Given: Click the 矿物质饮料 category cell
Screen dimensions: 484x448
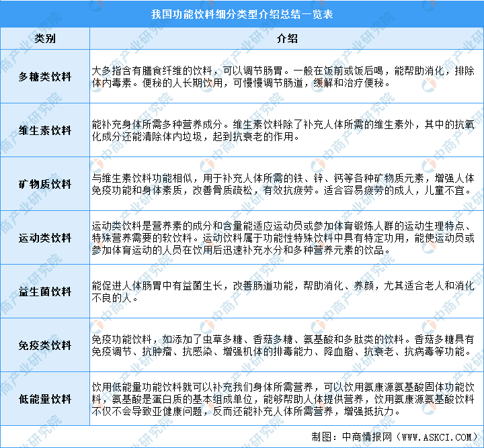Looking at the screenshot, I should click(x=45, y=184).
